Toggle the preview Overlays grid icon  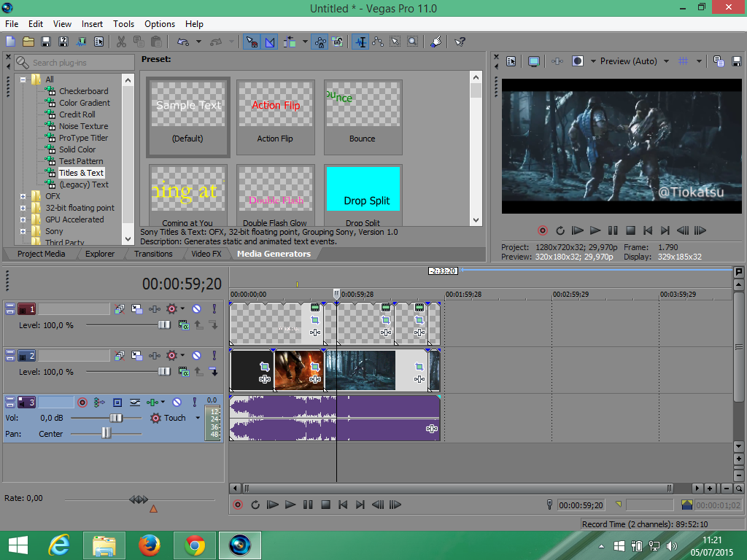(683, 61)
